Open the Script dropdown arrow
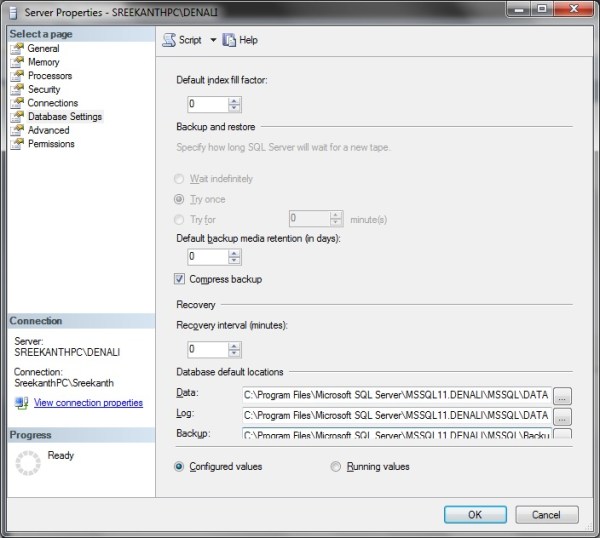Screen dimensions: 600x538 click(212, 41)
